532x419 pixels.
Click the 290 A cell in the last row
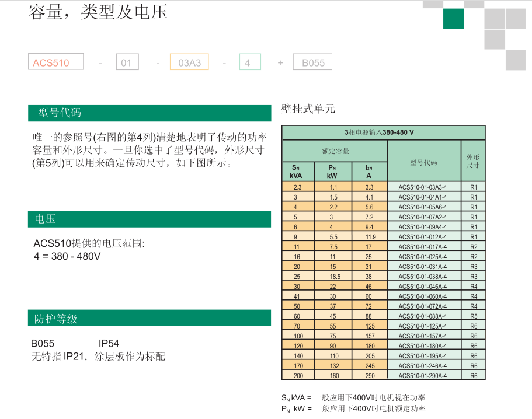[x=370, y=376]
